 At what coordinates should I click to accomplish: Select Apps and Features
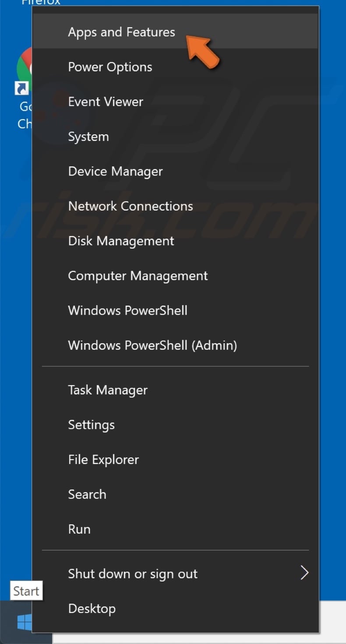pos(121,32)
